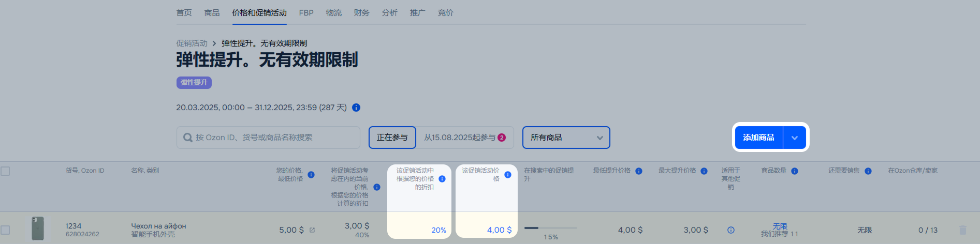Screen dimensions: 980x244
Task: Expand arrow next to 添加商品 button
Action: tap(795, 138)
